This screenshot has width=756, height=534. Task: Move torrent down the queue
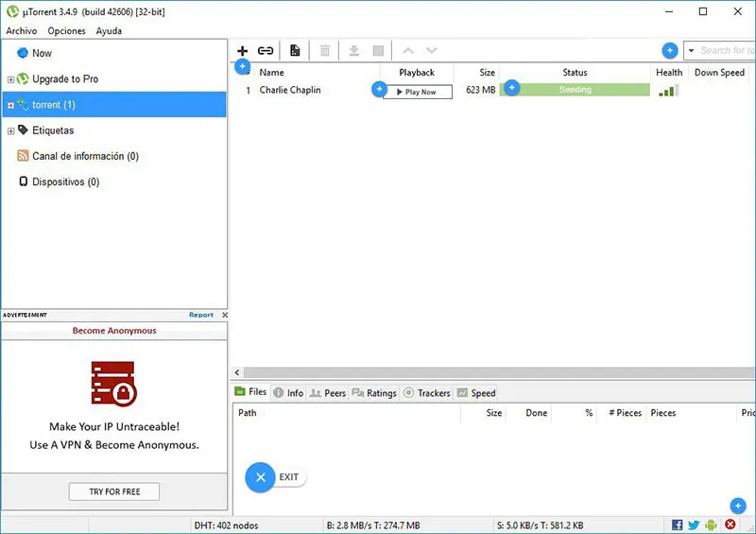pos(432,50)
